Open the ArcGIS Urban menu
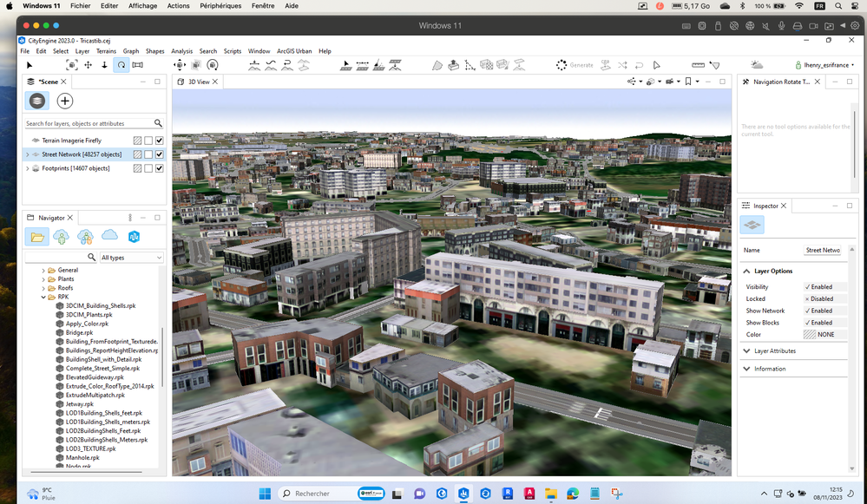867x504 pixels. (x=294, y=51)
